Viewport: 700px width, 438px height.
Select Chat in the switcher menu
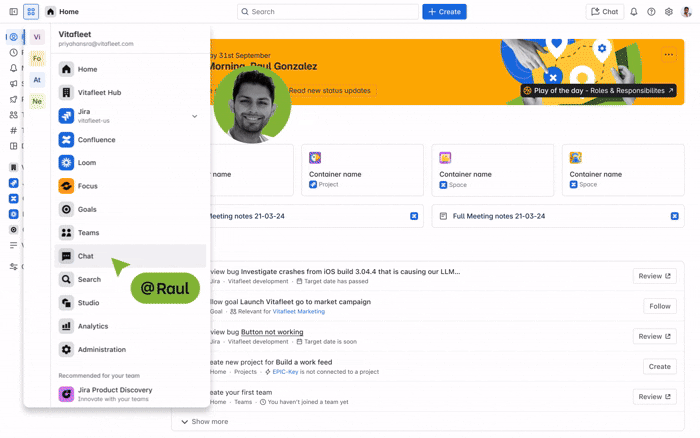[86, 256]
